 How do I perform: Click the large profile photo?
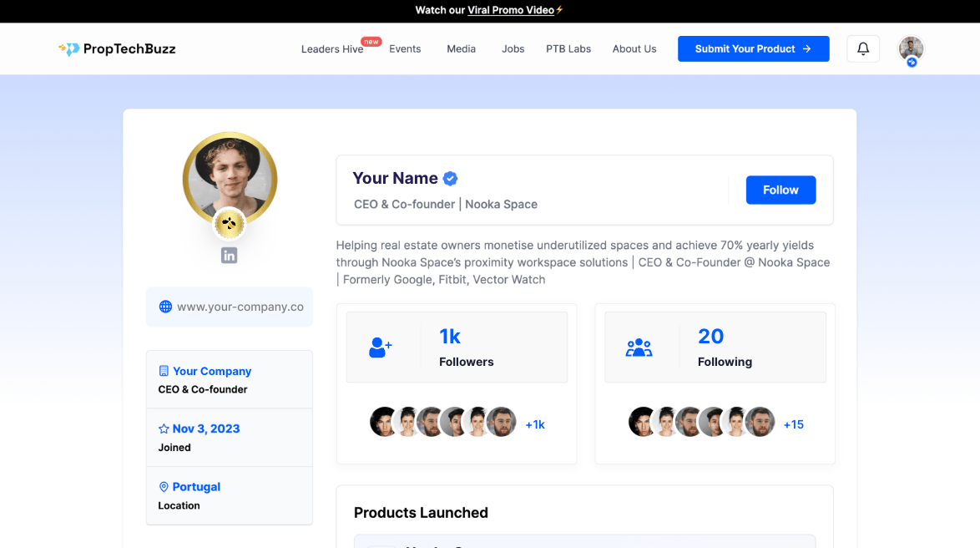230,175
